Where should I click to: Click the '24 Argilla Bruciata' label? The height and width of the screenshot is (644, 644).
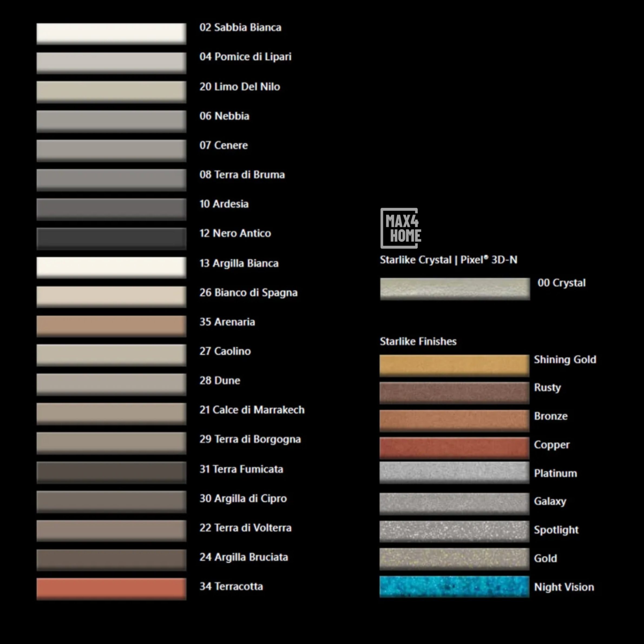pos(244,558)
